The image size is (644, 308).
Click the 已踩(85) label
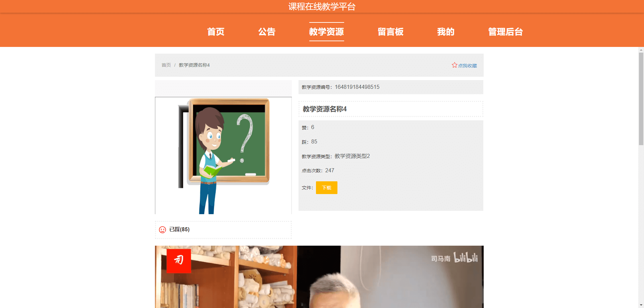[179, 230]
